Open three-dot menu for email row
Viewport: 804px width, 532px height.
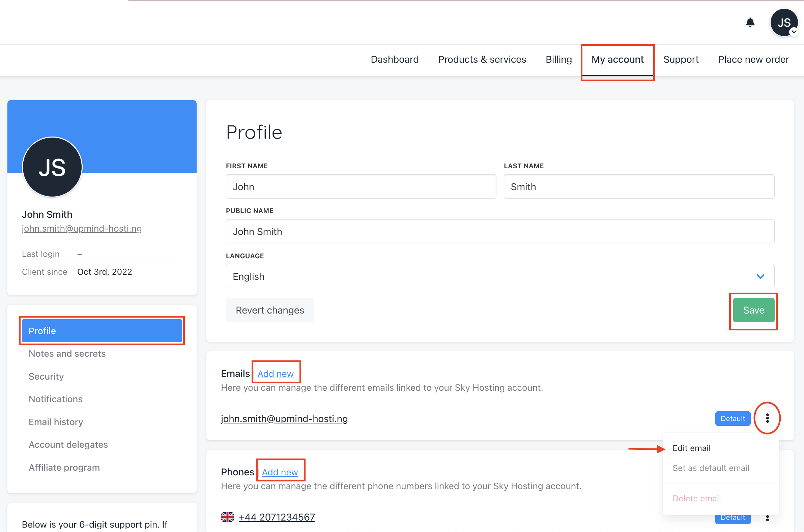[767, 418]
